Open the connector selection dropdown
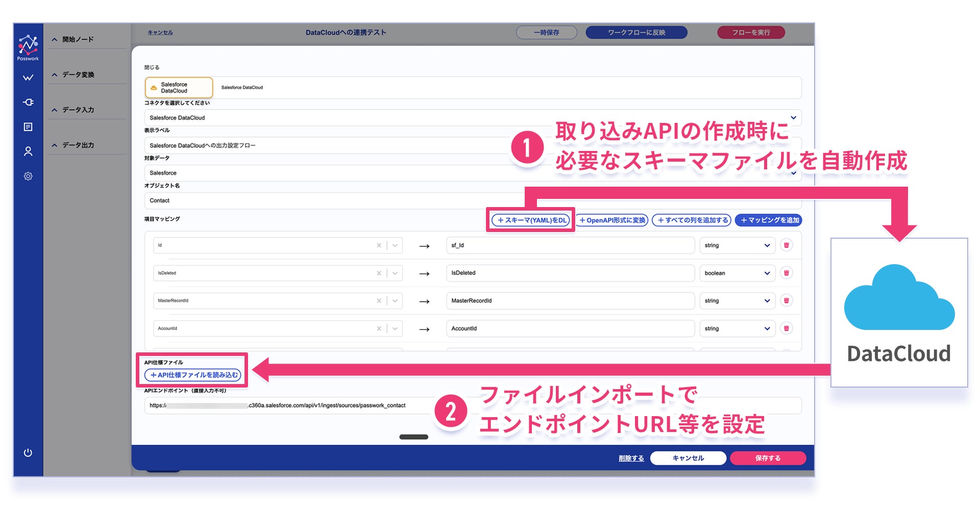This screenshot has height=512, width=980. click(x=473, y=118)
